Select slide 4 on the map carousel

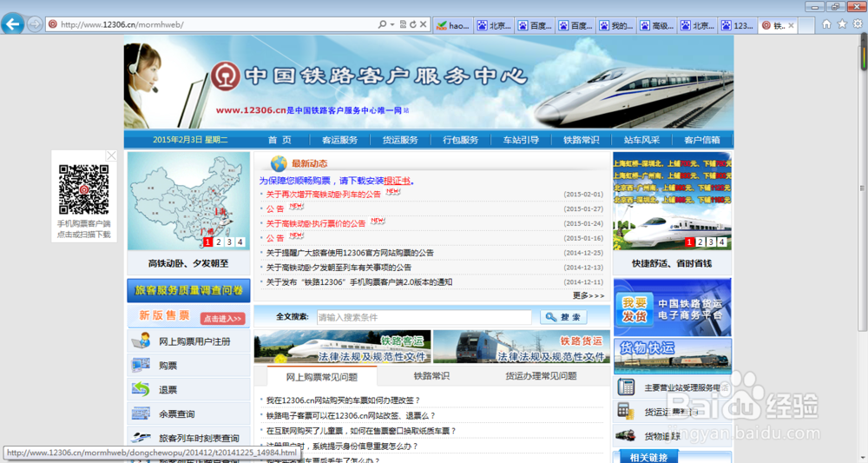240,242
